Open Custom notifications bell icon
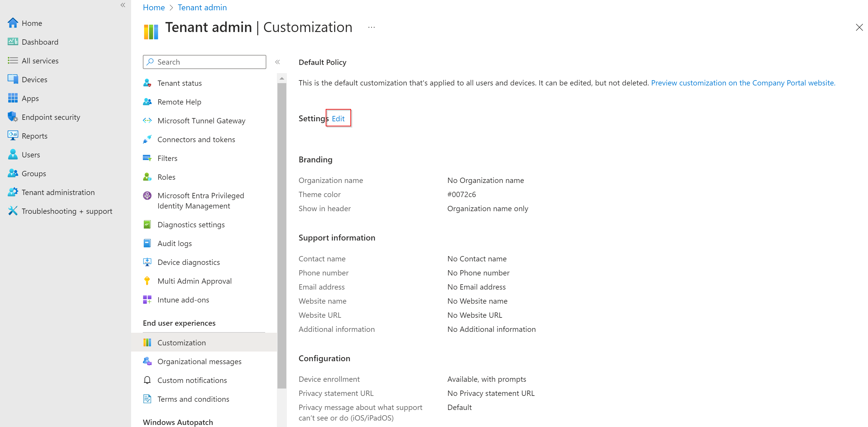 point(147,380)
